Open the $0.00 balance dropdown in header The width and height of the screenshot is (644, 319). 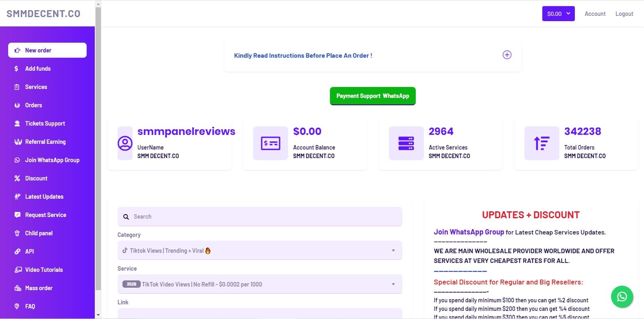pyautogui.click(x=558, y=14)
